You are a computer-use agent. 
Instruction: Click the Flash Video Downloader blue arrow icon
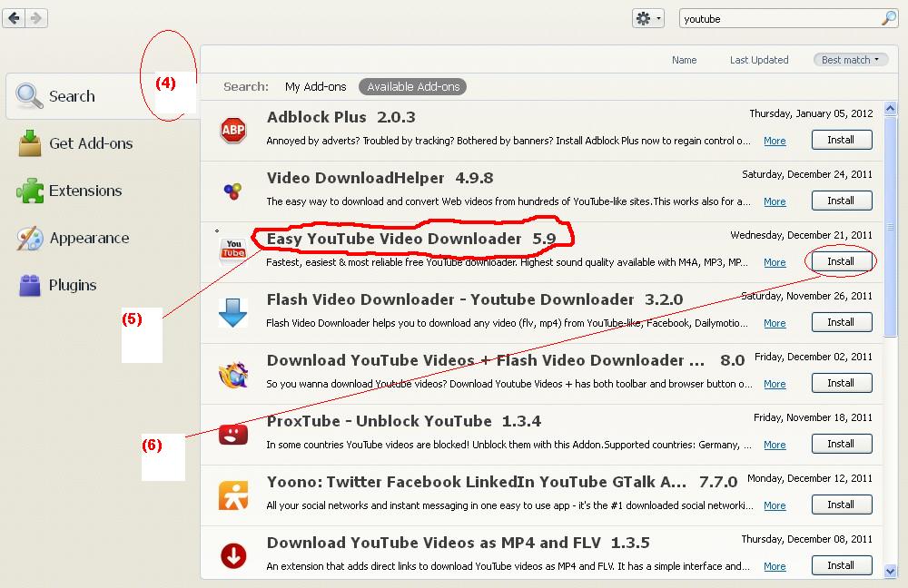click(x=232, y=313)
